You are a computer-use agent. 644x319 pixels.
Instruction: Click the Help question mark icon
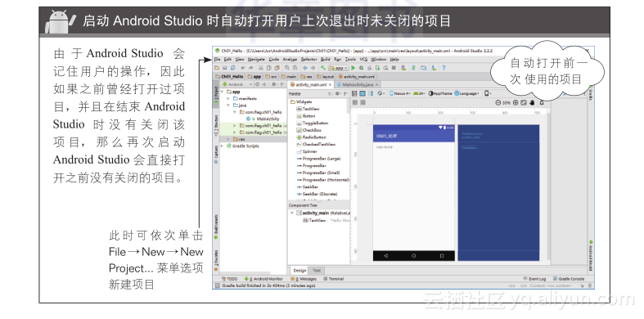[x=444, y=68]
